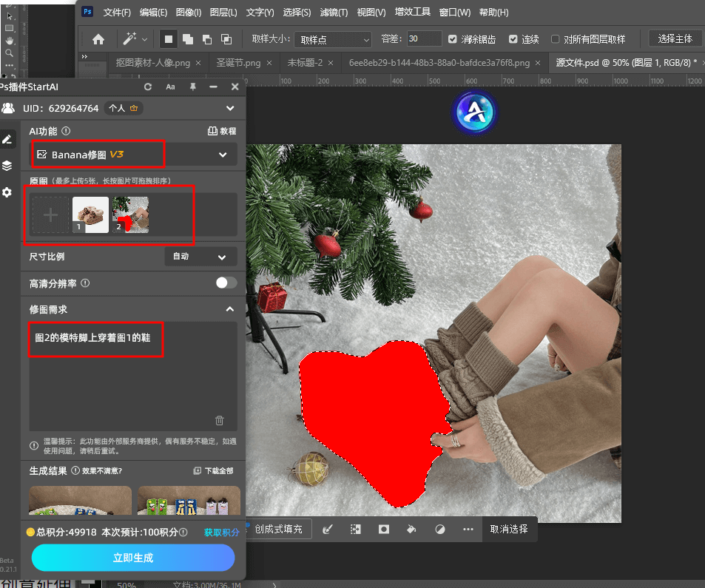The height and width of the screenshot is (588, 705).
Task: Switch to the 圣诞节.png document tab
Action: pos(238,63)
